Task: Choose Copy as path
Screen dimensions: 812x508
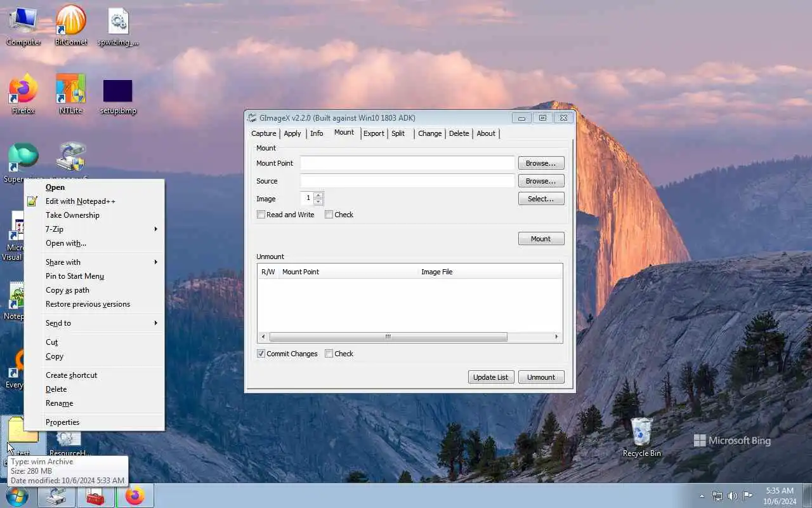Action: click(94, 290)
